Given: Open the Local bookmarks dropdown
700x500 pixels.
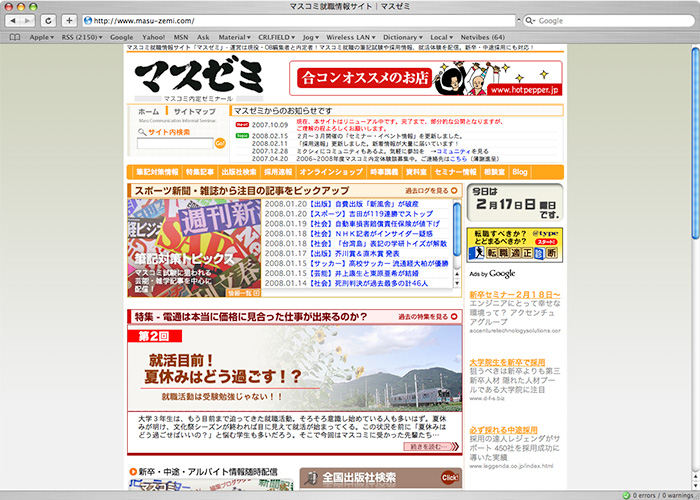Looking at the screenshot, I should pos(442,38).
